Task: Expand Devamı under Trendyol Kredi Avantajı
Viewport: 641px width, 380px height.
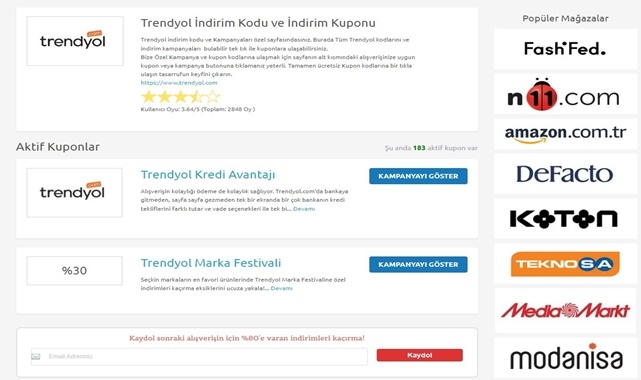Action: point(304,209)
